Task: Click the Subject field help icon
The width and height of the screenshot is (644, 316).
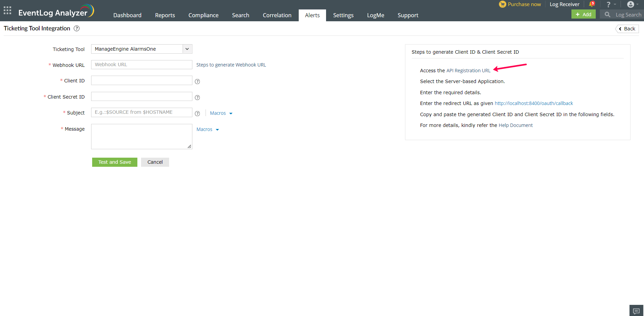Action: (x=197, y=113)
